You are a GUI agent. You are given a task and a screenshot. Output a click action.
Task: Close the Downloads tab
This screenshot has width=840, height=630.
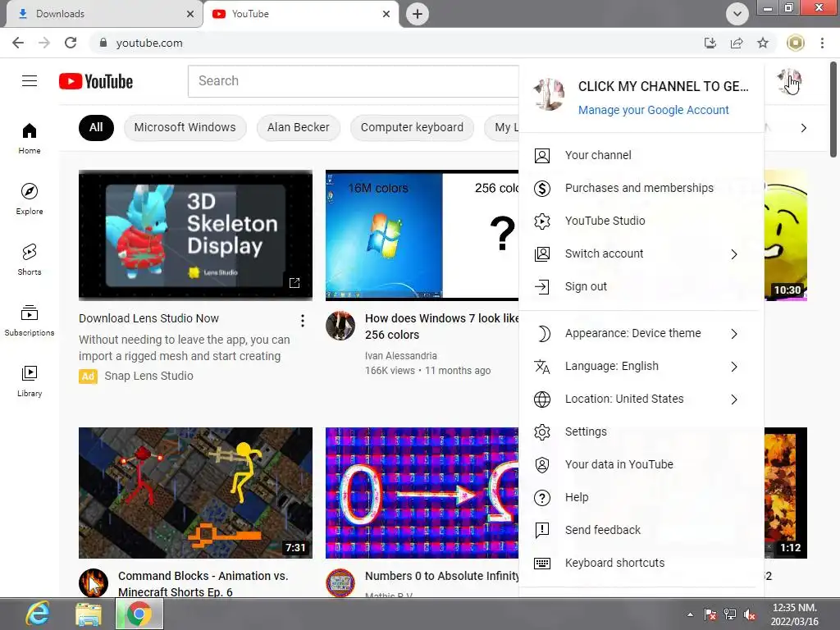pos(190,14)
